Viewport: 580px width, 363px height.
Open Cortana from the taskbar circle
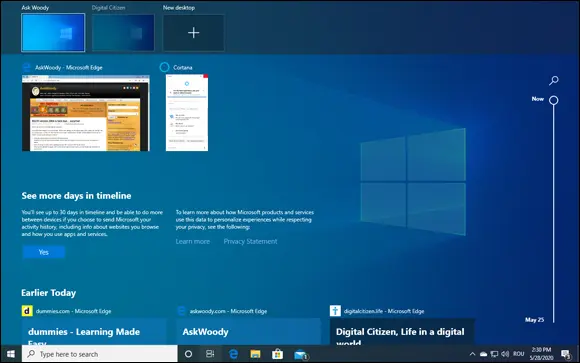tap(188, 354)
